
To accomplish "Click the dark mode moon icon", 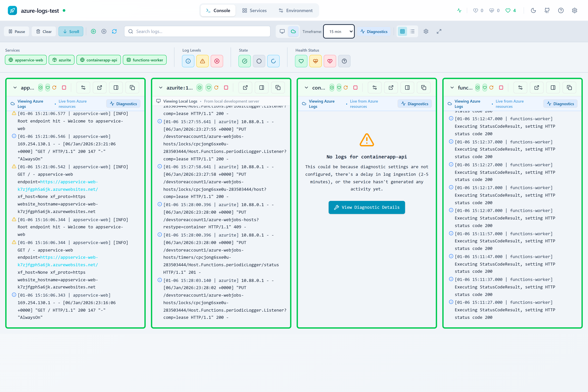I will [x=533, y=10].
